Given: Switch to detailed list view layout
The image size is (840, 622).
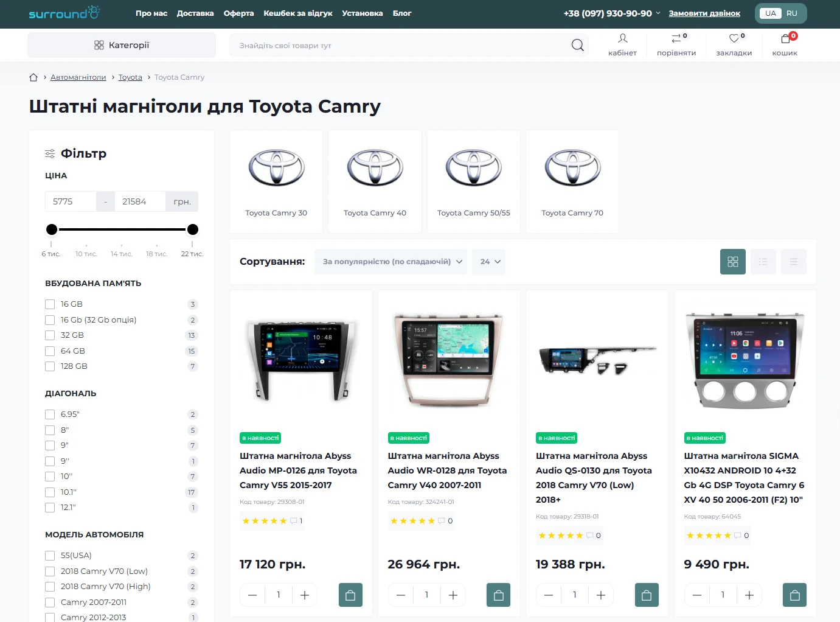Looking at the screenshot, I should click(763, 262).
